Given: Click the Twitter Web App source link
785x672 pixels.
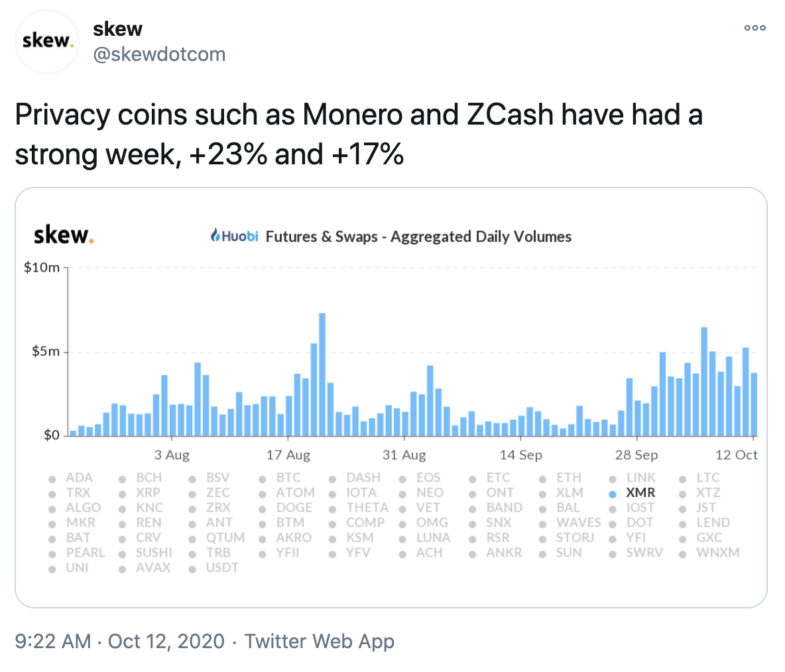Looking at the screenshot, I should tap(320, 642).
